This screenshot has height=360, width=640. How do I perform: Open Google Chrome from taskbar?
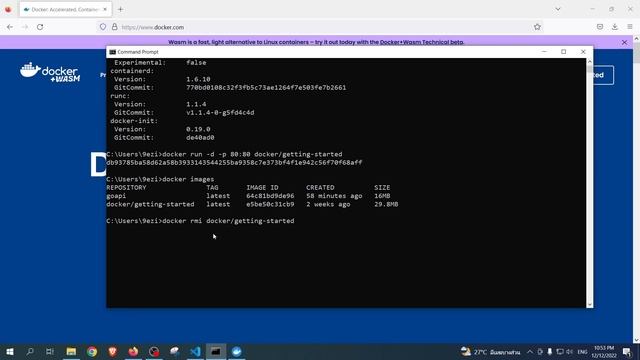tap(92, 351)
